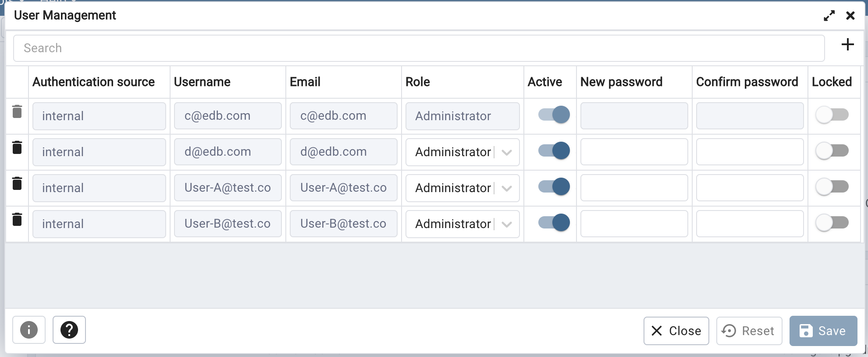Click the Save button
The height and width of the screenshot is (357, 868).
tap(823, 331)
